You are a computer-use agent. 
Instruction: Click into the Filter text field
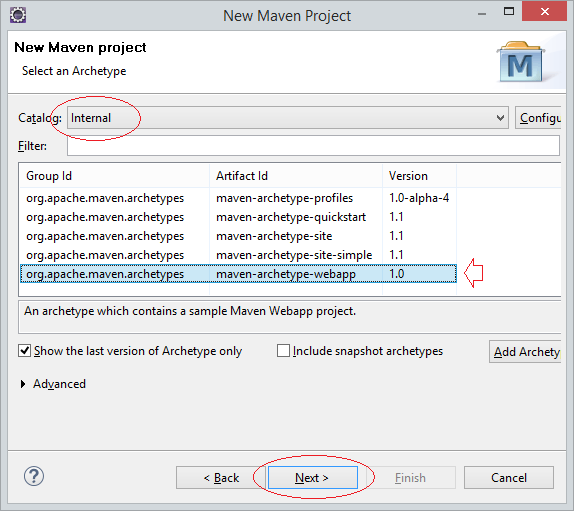(313, 146)
